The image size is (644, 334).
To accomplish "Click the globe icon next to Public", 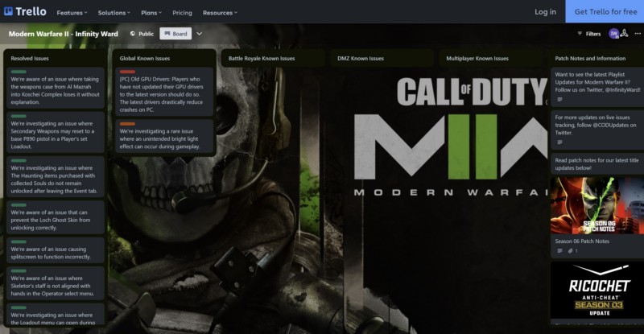I will [133, 34].
